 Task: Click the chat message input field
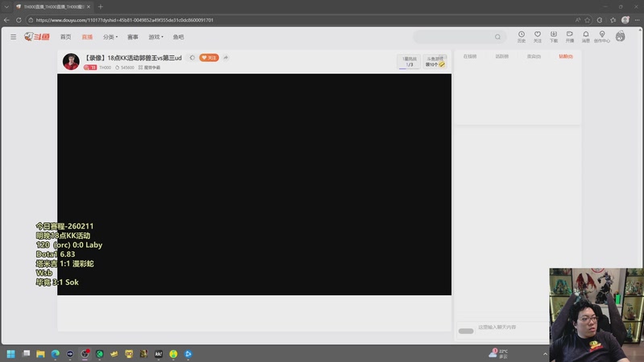(x=511, y=327)
